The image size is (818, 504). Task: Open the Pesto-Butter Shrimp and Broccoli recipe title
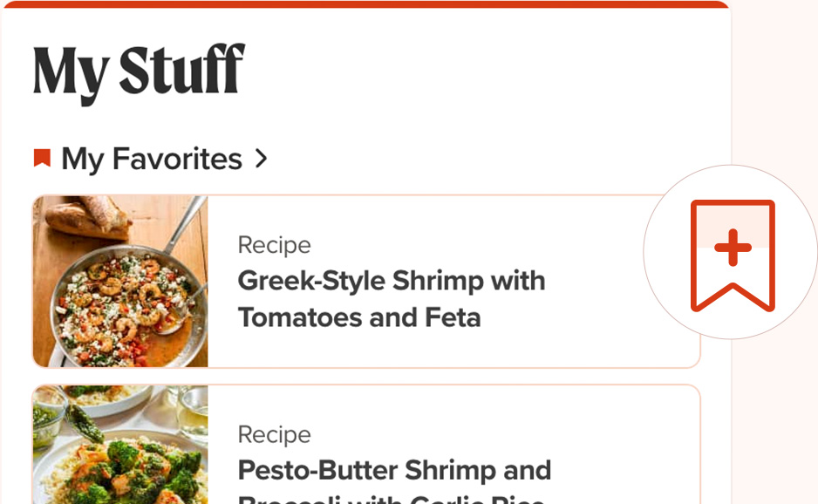[394, 480]
